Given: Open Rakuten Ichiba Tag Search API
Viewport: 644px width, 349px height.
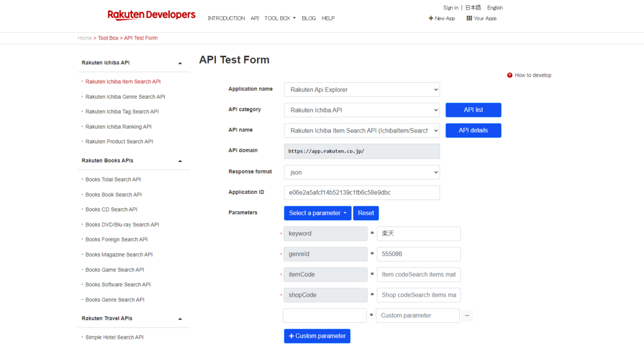Looking at the screenshot, I should (x=122, y=112).
